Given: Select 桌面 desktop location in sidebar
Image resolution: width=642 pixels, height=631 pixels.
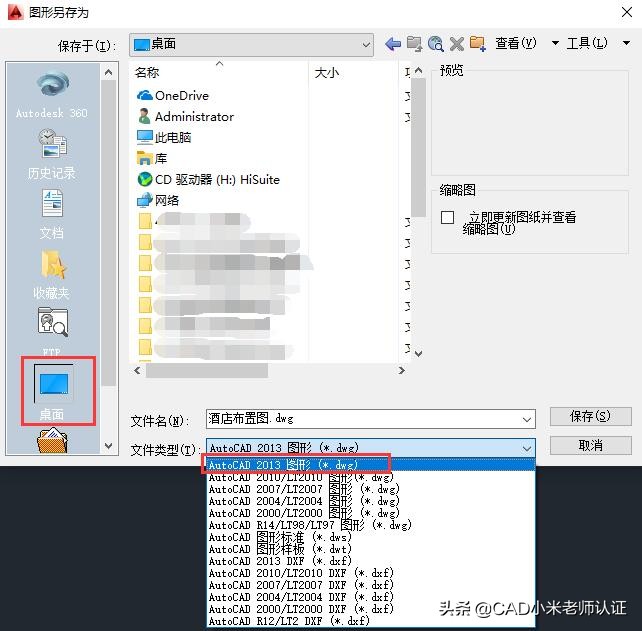Looking at the screenshot, I should point(54,392).
